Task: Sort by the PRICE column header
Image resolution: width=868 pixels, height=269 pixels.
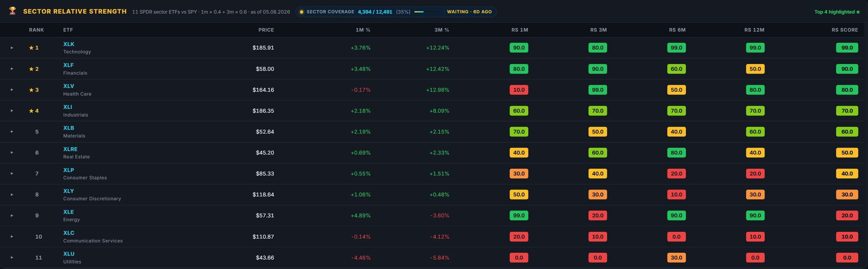Action: coord(266,30)
